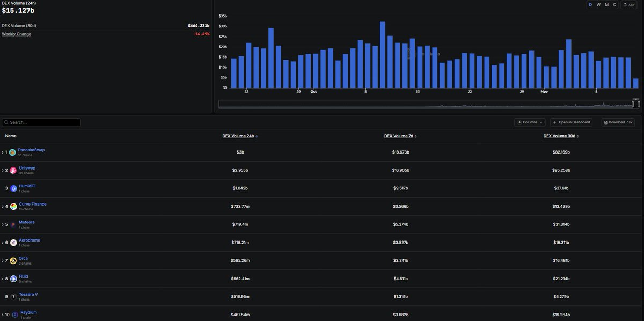644x321 pixels.
Task: Toggle Cumulative view using the C button
Action: click(613, 3)
